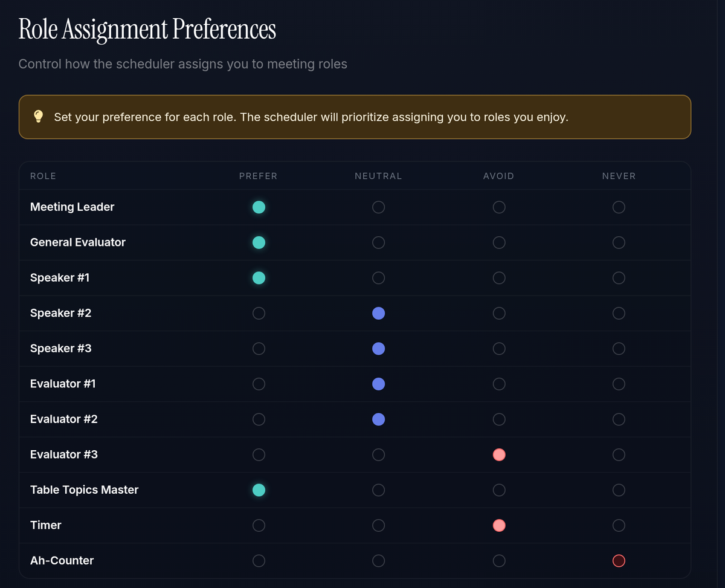Set Timer role to Never

point(619,525)
